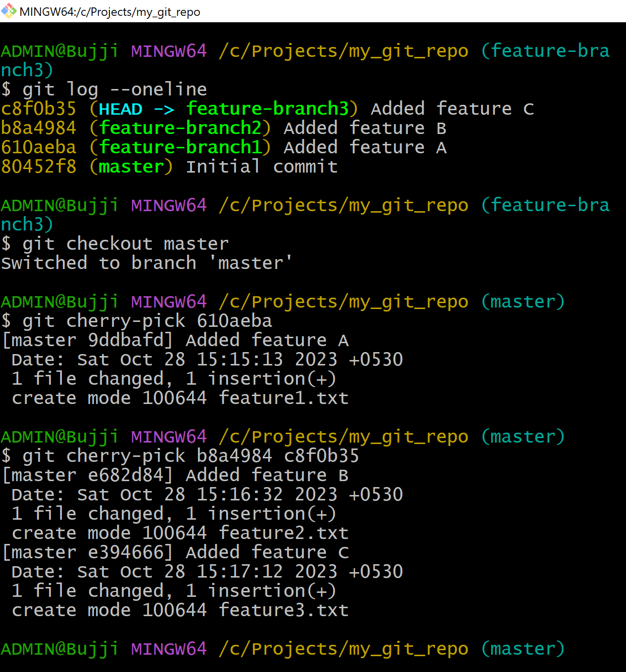Click the 'git checkout master' command line
Screen dimensions: 626x672
(115, 244)
